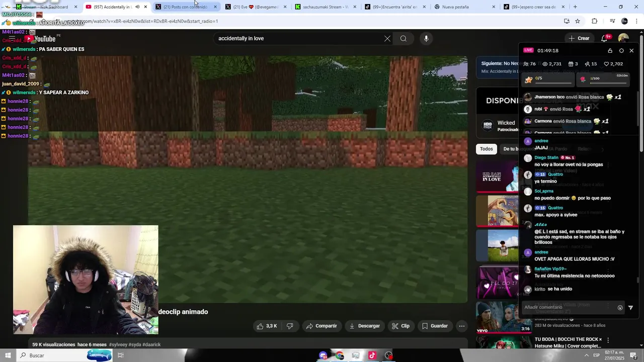Open the TikTok app in taskbar

click(372, 355)
